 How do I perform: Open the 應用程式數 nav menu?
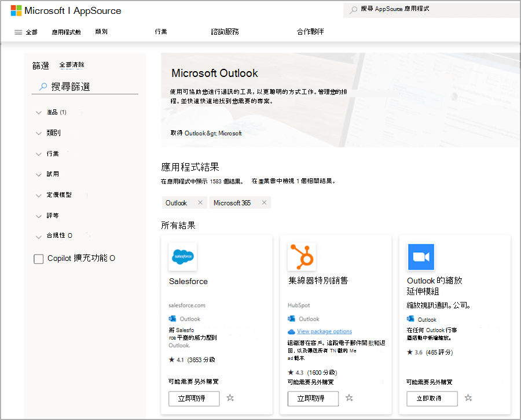(66, 32)
